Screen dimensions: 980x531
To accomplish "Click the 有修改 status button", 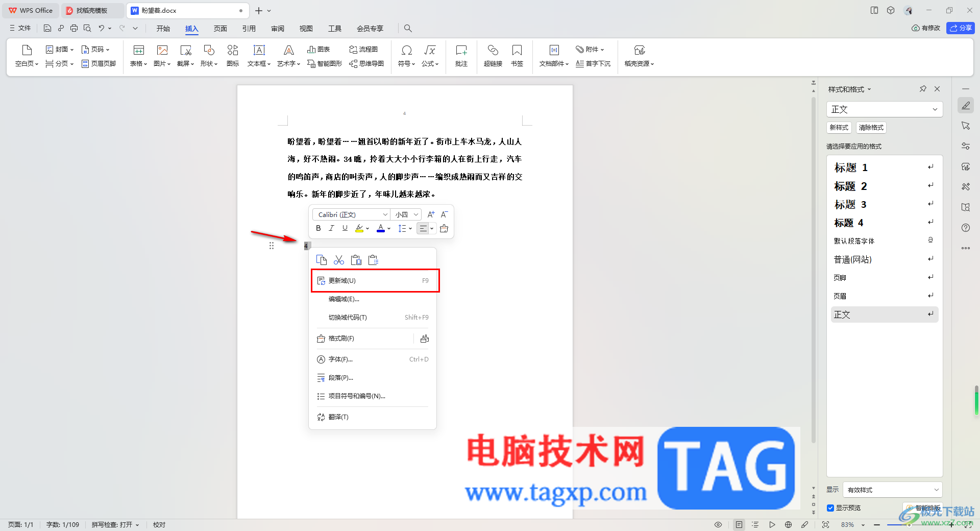I will click(926, 28).
